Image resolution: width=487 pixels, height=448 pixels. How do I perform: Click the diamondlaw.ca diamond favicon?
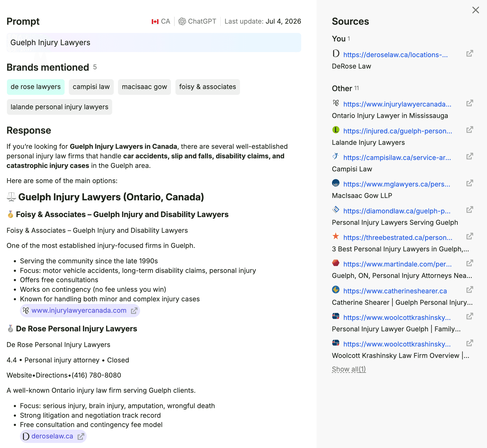click(x=336, y=210)
